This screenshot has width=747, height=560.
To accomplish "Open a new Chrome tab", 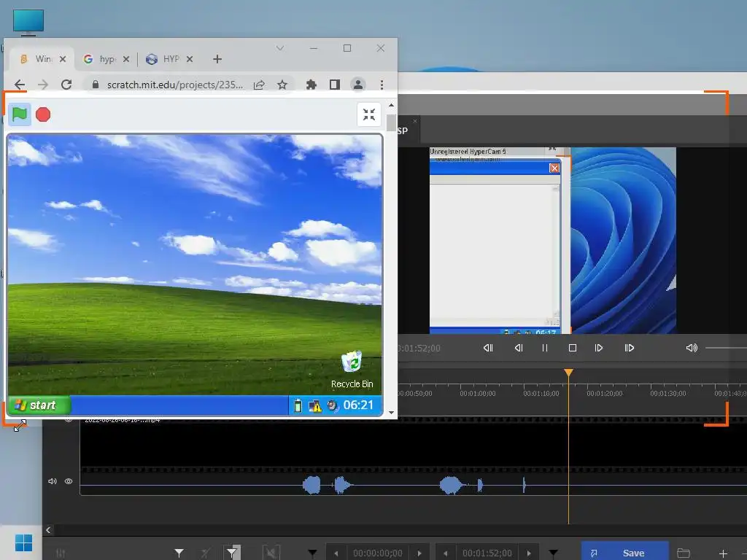I will pos(217,59).
